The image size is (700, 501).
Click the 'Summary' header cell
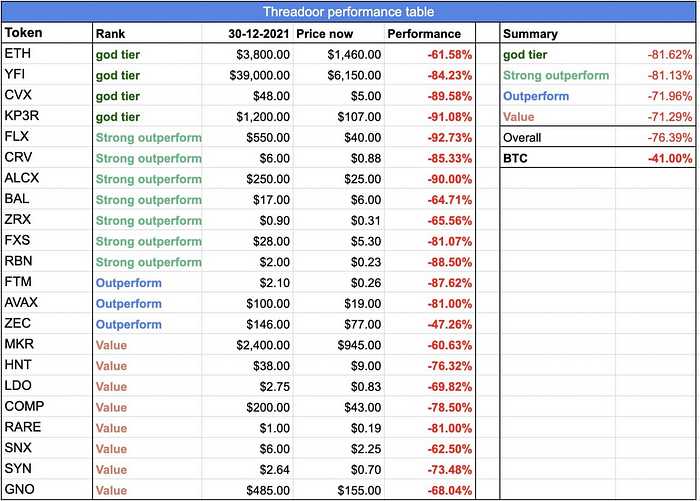tap(557, 33)
